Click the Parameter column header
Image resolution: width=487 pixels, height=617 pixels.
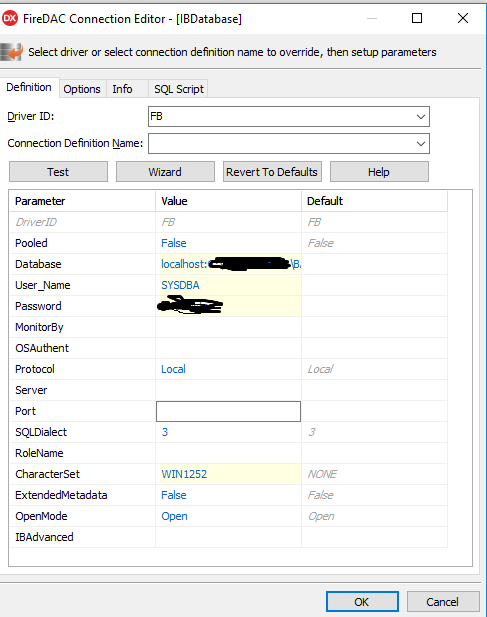pos(82,201)
